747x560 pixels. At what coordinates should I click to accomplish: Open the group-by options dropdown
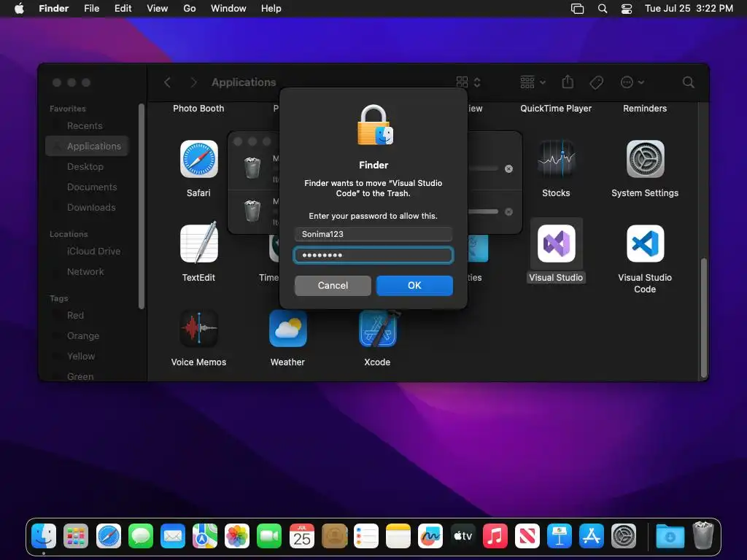pos(532,82)
